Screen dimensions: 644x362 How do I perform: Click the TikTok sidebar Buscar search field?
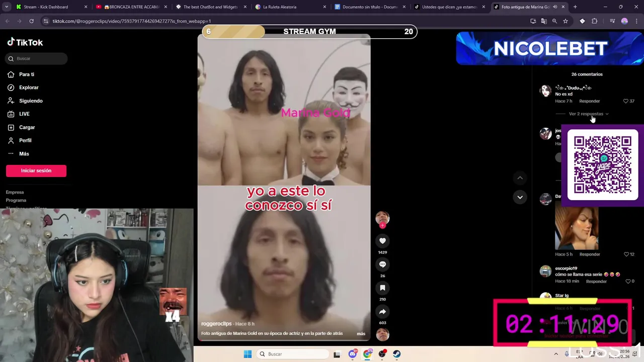click(x=37, y=58)
